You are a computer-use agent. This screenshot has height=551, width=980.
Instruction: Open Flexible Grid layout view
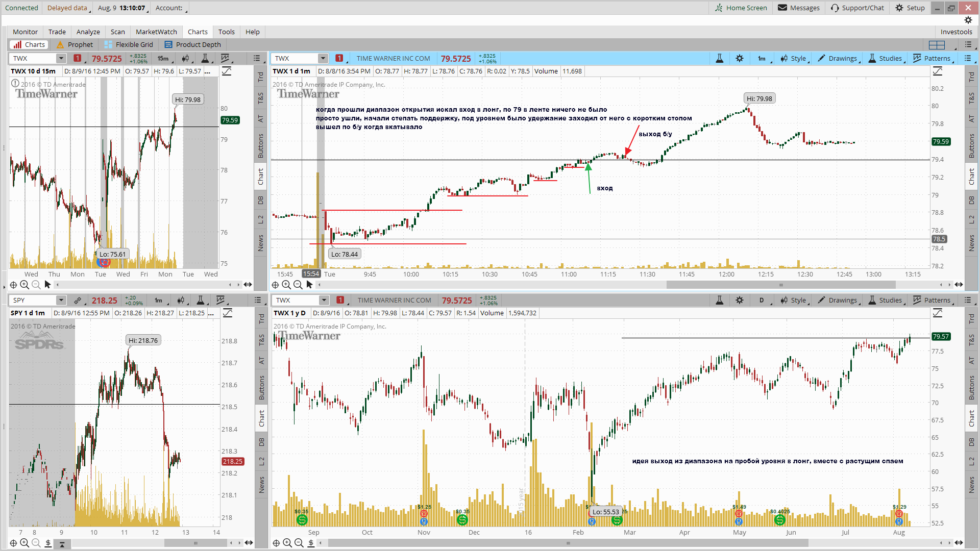click(129, 44)
